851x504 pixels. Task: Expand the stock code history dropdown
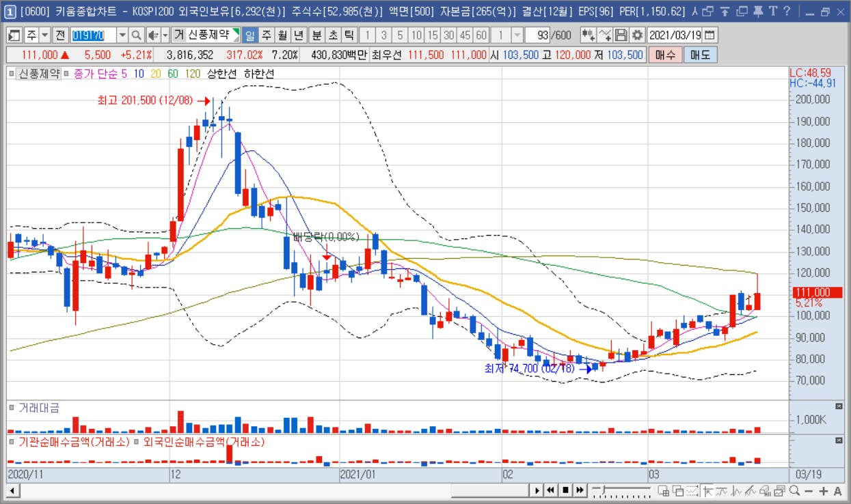coord(122,35)
